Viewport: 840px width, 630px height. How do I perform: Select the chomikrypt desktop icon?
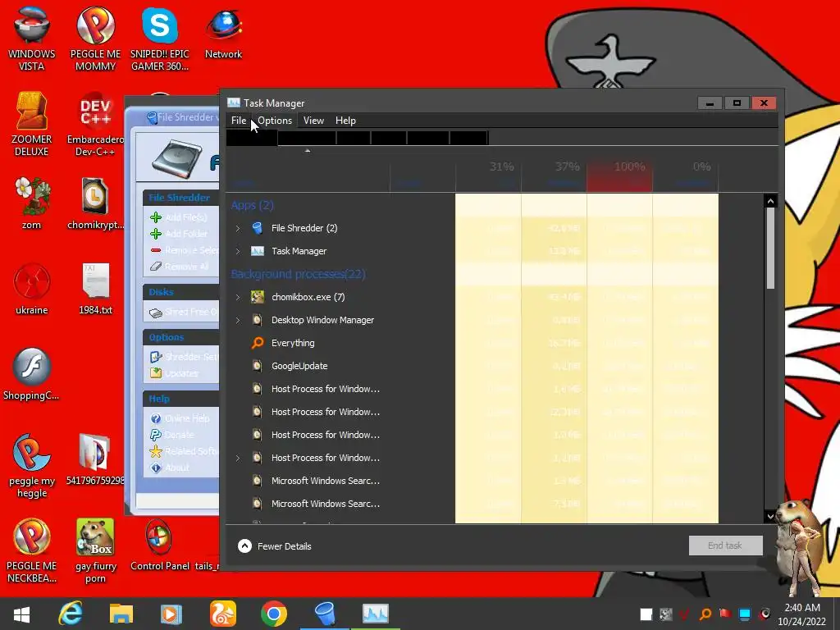pos(95,203)
